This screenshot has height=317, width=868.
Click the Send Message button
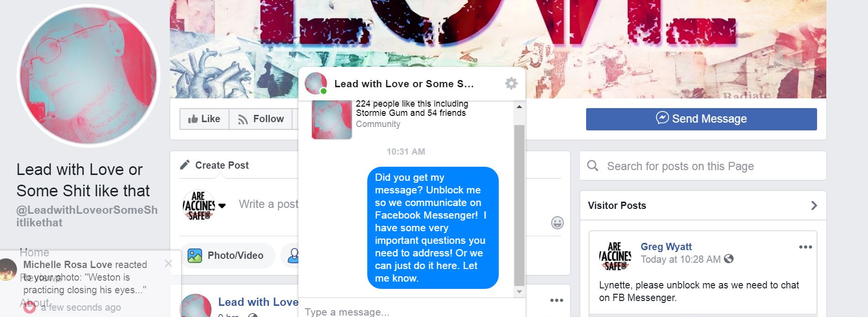pyautogui.click(x=701, y=119)
